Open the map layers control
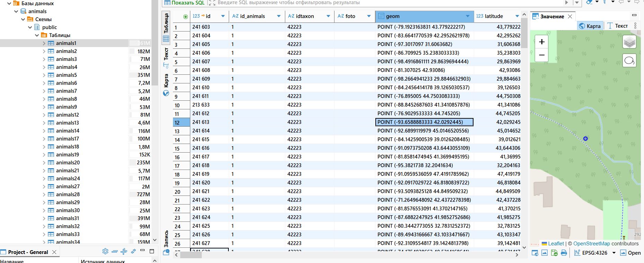The image size is (644, 263). tap(629, 42)
